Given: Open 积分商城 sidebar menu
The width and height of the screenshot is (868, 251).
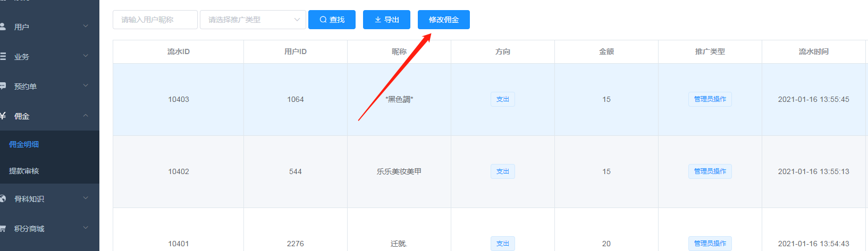Looking at the screenshot, I should click(49, 228).
